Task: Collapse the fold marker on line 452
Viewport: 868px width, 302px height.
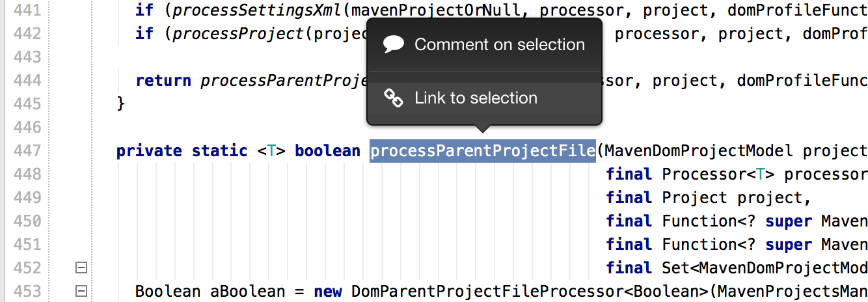Action: 81,268
